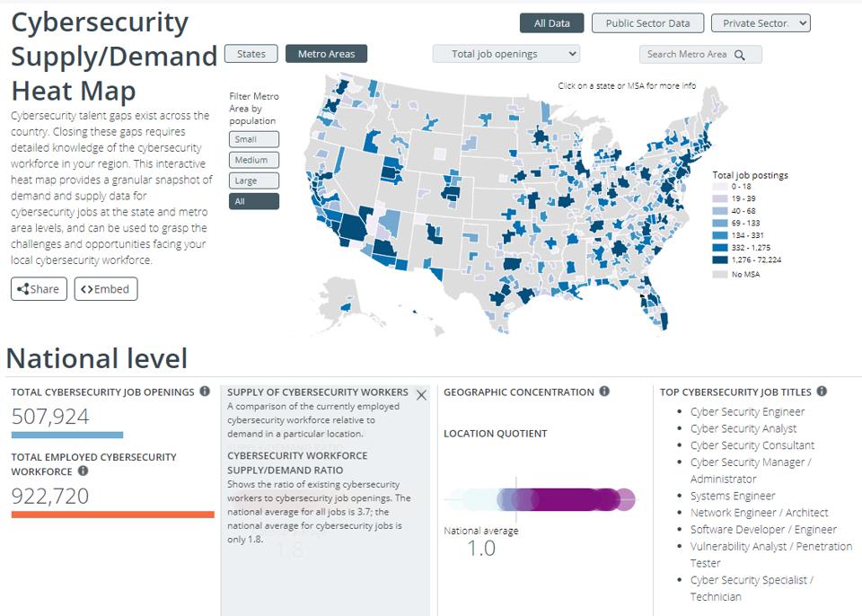Click the magnifier icon in Search Metro Area
Viewport: 862px width, 616px height.
(x=740, y=55)
